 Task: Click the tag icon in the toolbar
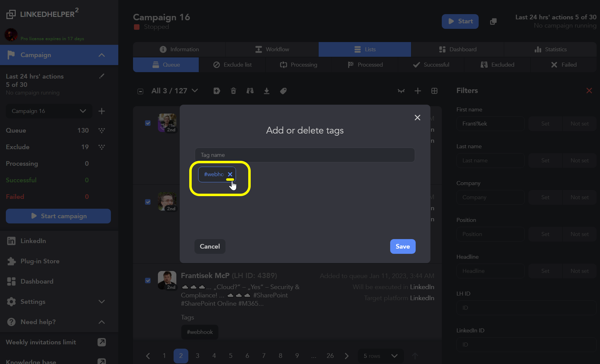coord(283,91)
